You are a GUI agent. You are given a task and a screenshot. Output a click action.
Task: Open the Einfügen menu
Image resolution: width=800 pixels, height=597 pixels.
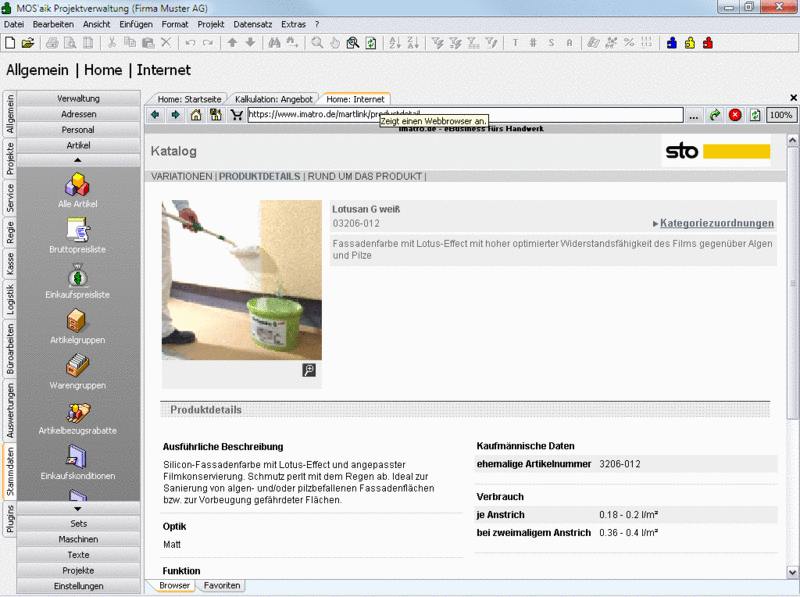click(136, 24)
